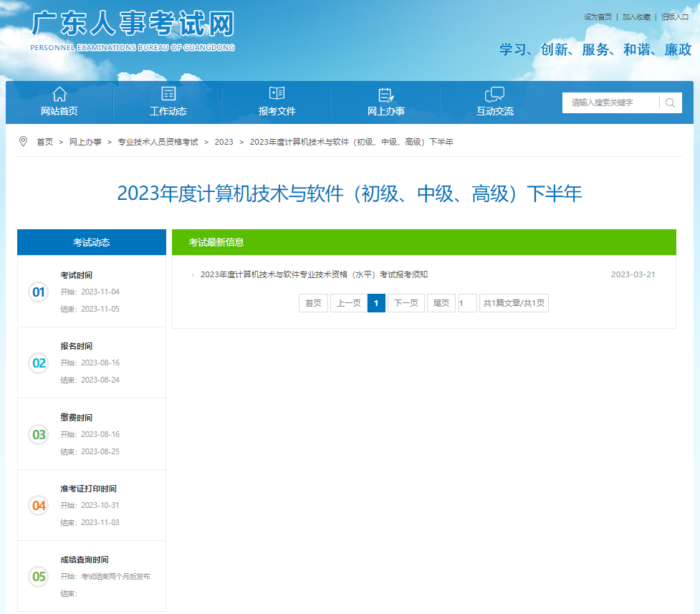
Task: Select page 1 in pagination
Action: pos(376,303)
